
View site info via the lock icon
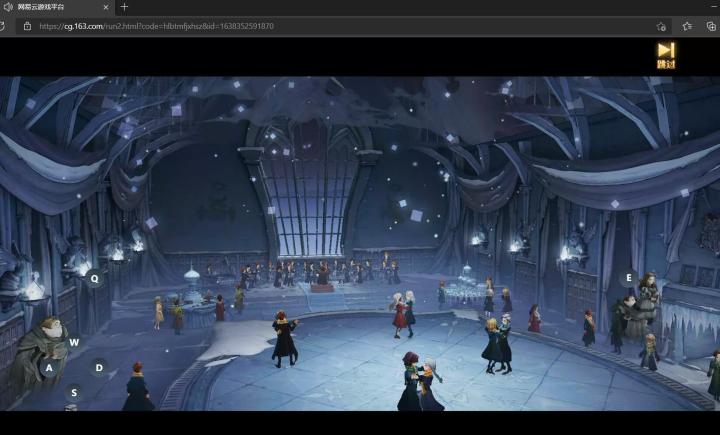[x=28, y=26]
